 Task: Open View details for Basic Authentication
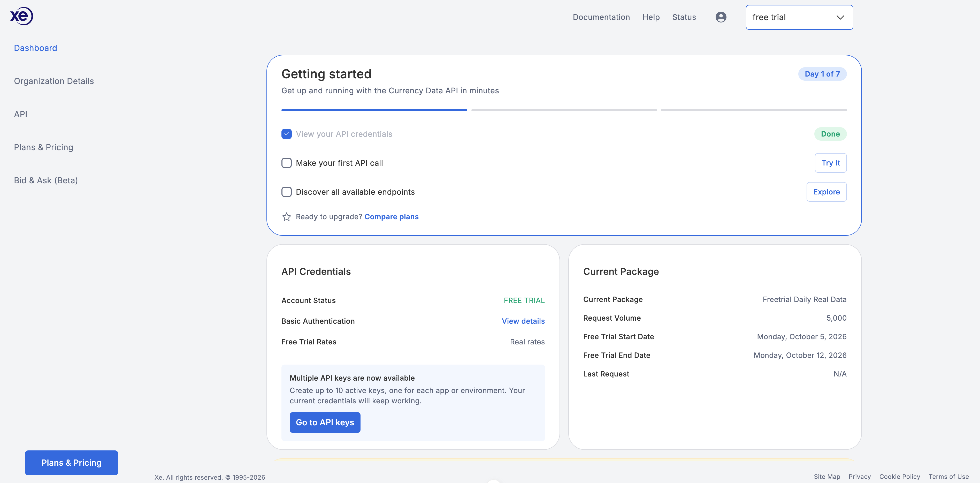(x=523, y=321)
